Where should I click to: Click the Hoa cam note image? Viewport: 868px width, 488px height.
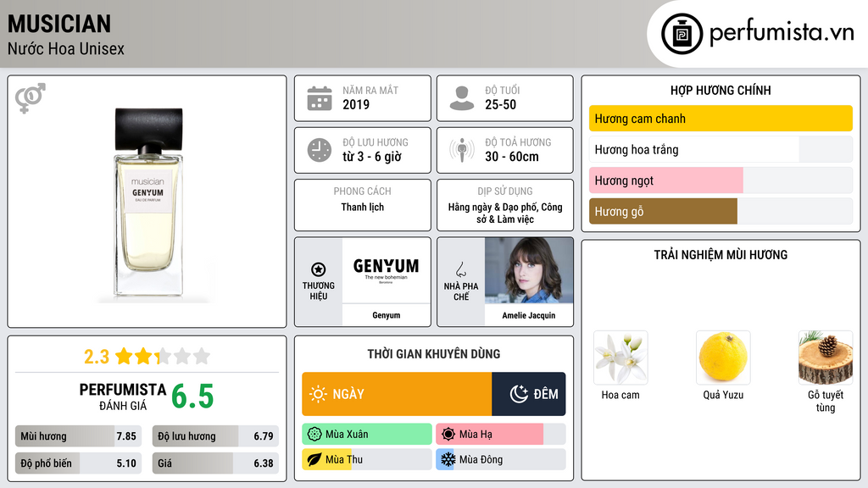620,358
